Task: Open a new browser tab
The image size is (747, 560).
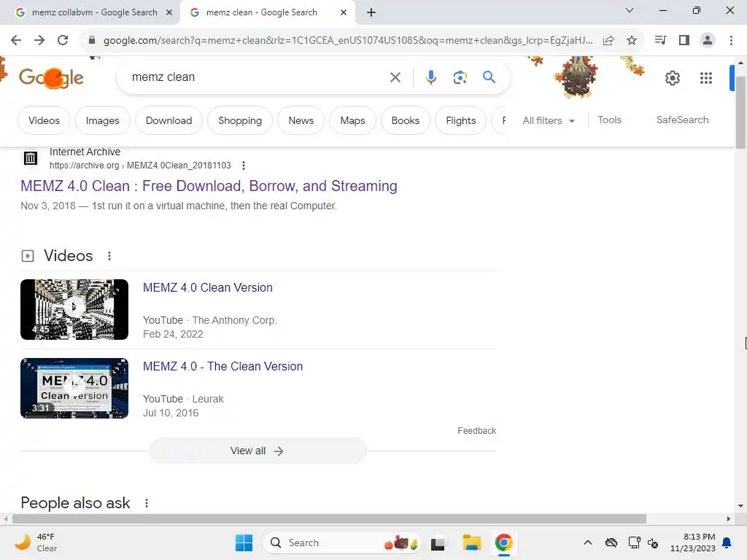Action: coord(371,12)
